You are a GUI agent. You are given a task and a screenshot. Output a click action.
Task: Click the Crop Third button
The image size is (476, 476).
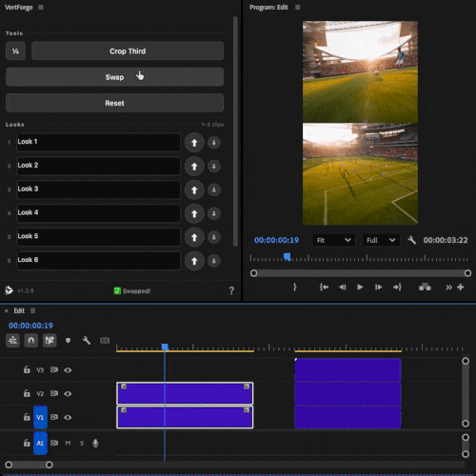pos(128,50)
